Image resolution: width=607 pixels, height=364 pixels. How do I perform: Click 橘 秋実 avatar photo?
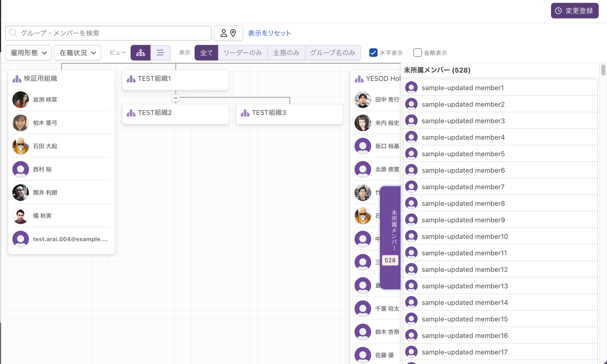[x=21, y=216]
